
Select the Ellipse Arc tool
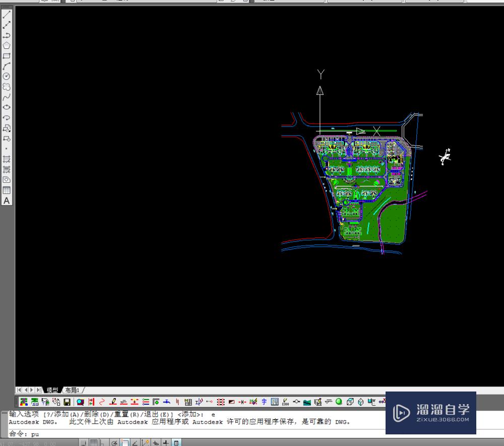7,118
